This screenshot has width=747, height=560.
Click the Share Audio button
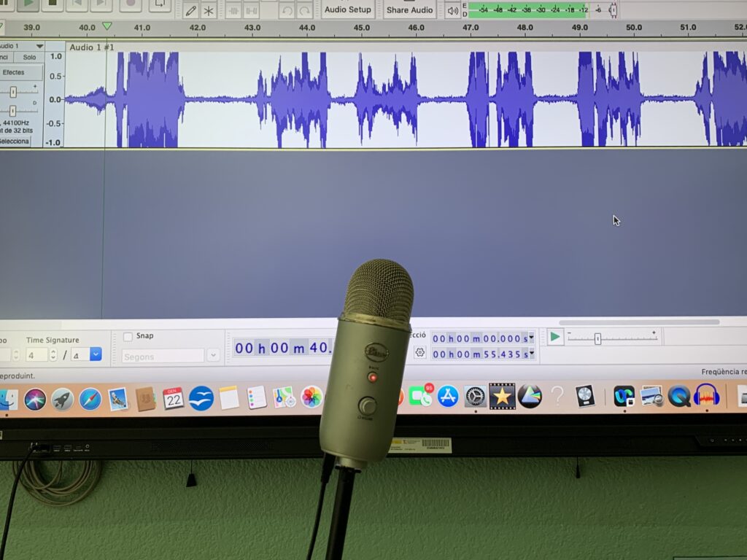coord(409,9)
